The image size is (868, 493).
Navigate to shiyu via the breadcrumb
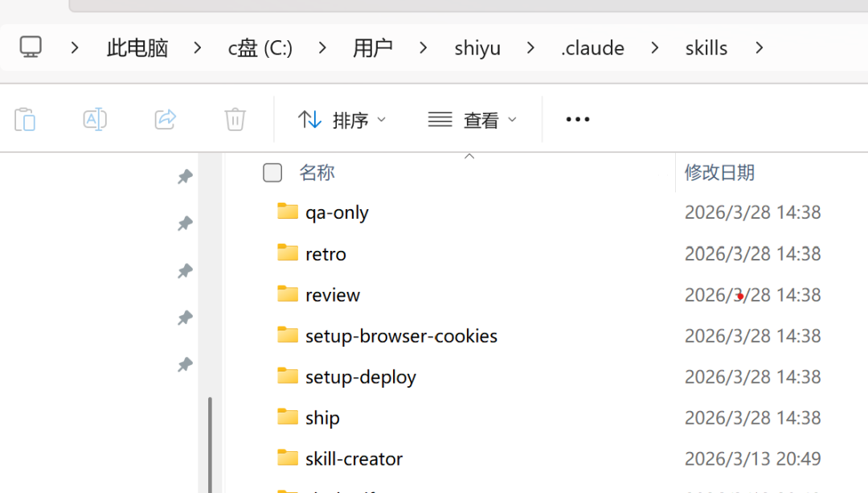477,47
